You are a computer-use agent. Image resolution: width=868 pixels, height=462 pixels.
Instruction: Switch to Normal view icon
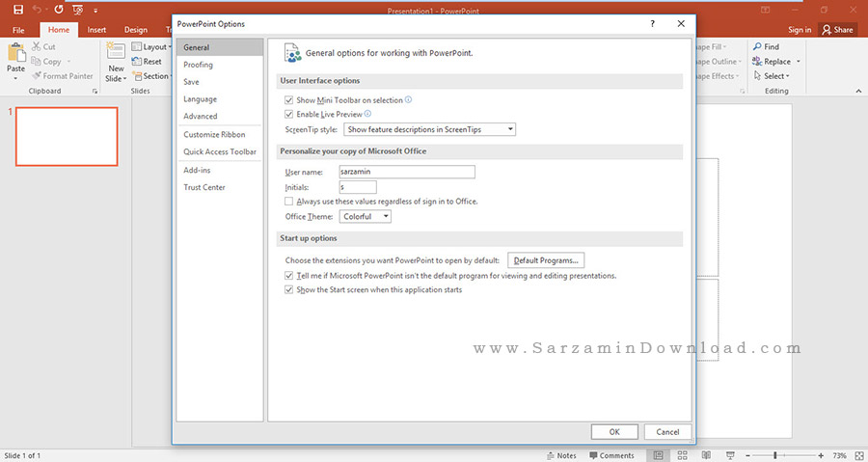(x=658, y=455)
